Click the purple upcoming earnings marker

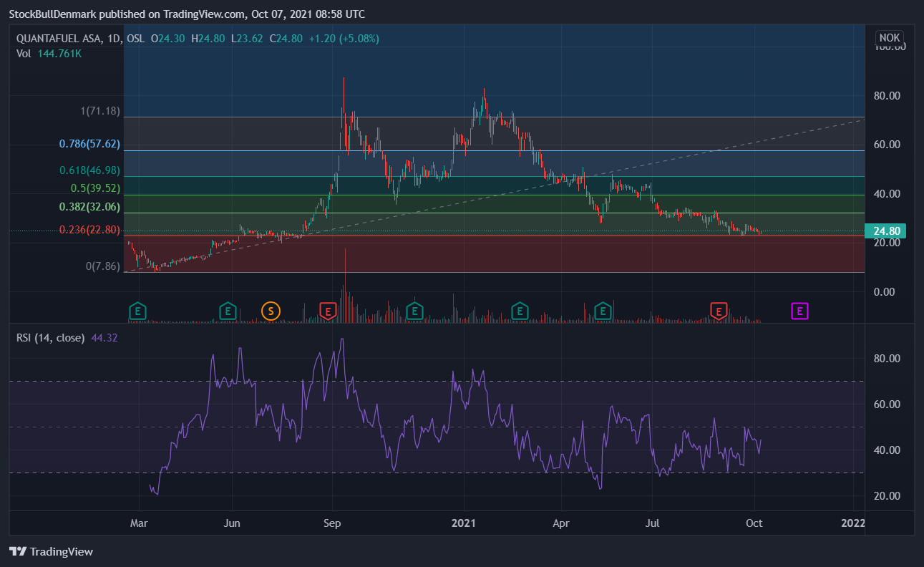pyautogui.click(x=799, y=311)
